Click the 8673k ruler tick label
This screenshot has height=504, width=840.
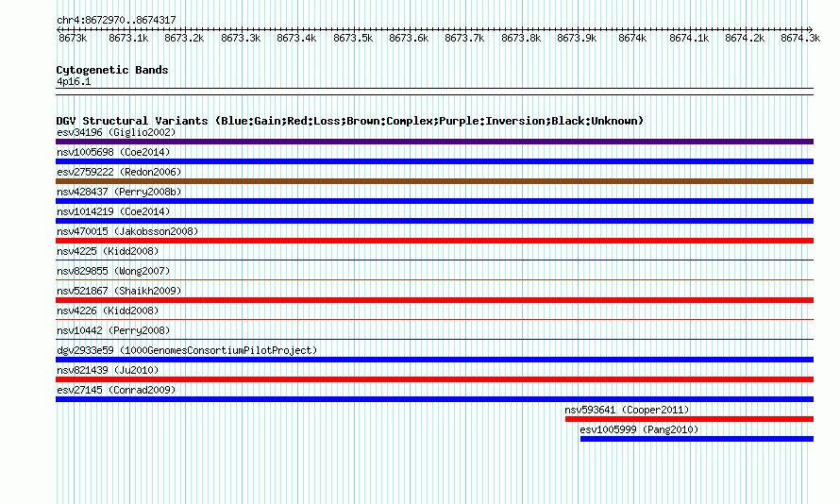73,38
